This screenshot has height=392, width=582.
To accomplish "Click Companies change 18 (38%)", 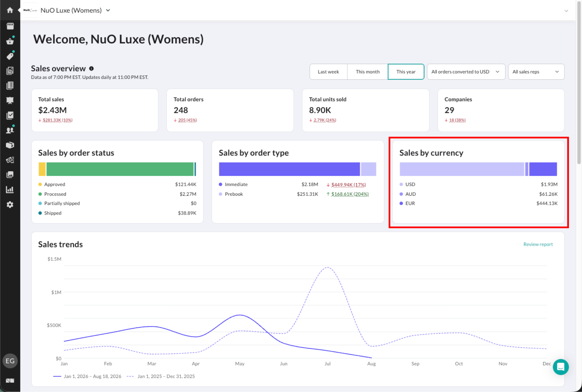I will click(x=457, y=120).
